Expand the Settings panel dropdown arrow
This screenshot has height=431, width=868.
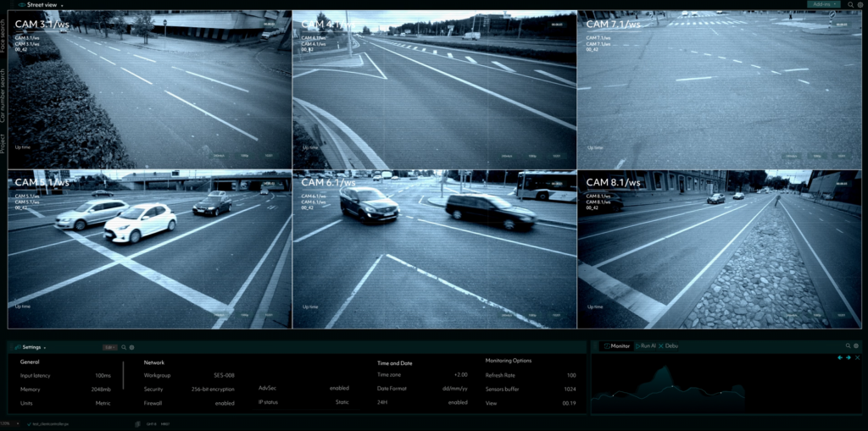(x=44, y=347)
